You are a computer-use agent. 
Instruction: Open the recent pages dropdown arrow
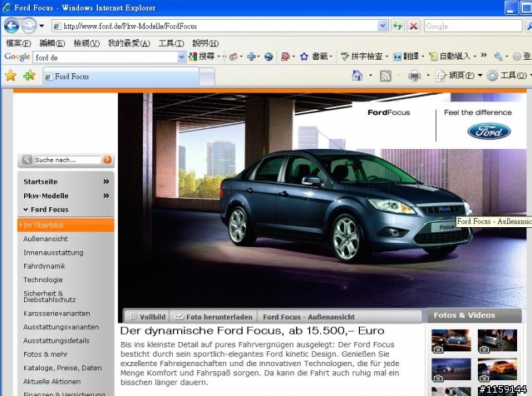click(x=42, y=26)
